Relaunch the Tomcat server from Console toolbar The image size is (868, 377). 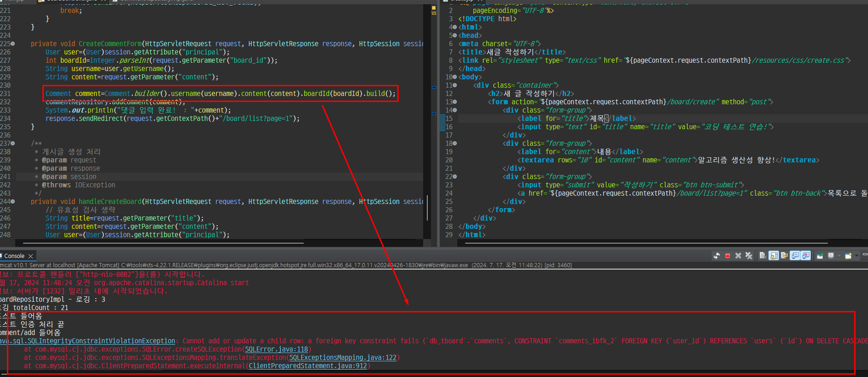(717, 256)
